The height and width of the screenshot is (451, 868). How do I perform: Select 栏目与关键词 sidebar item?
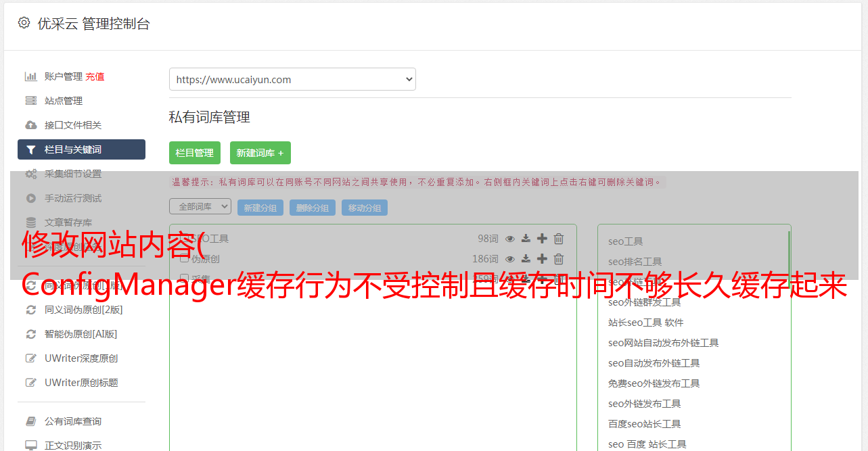(81, 149)
